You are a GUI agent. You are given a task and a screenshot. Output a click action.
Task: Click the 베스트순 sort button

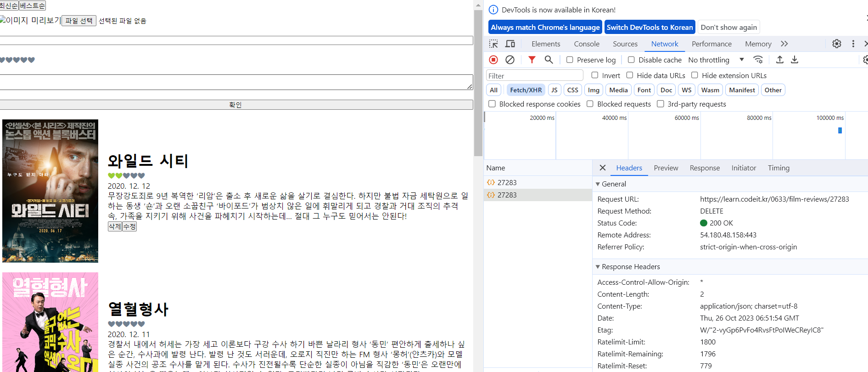[x=32, y=6]
